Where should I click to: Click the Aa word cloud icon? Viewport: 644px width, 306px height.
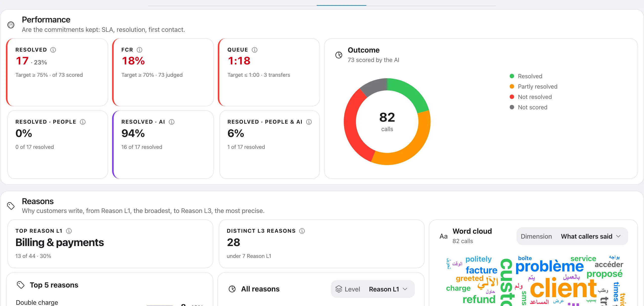tap(443, 236)
